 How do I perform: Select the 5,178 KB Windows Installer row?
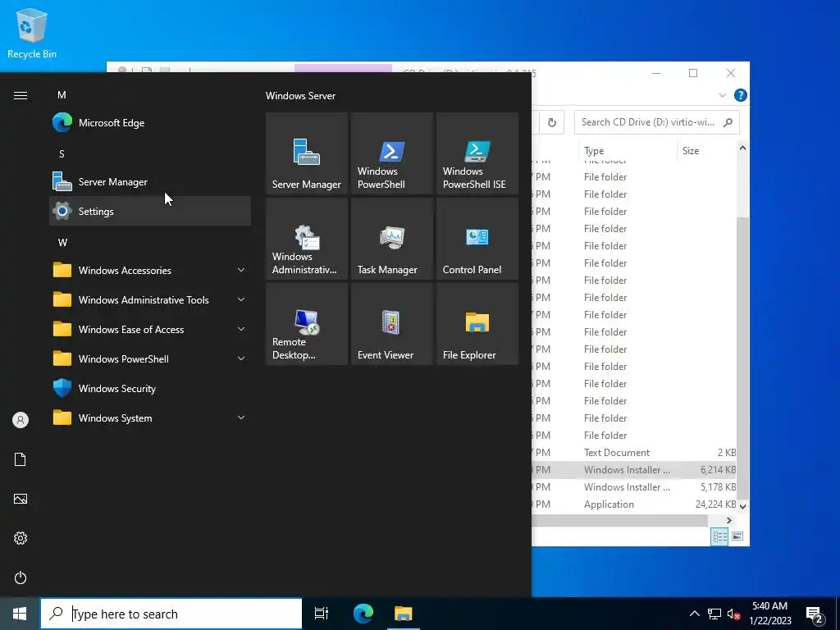coord(635,487)
